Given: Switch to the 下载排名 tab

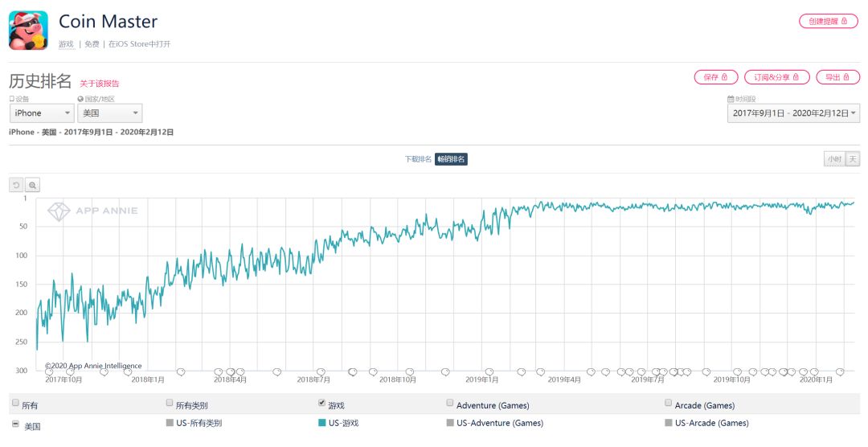Looking at the screenshot, I should [x=418, y=159].
